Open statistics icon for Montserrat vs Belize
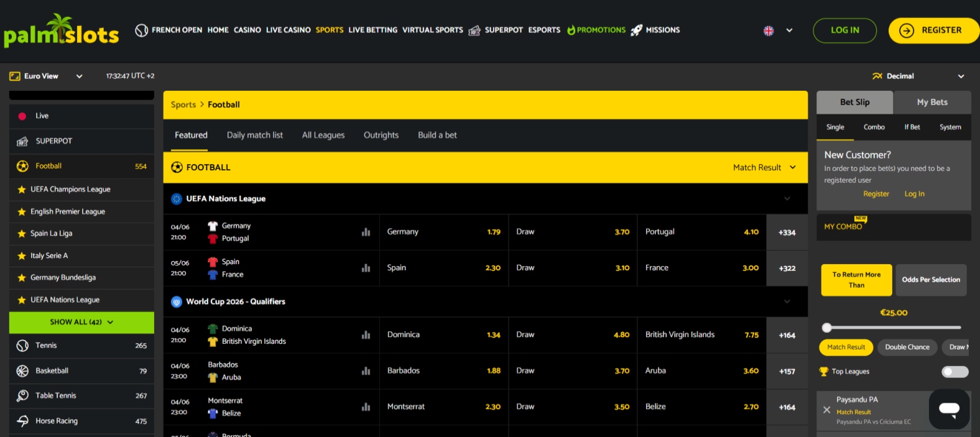 coord(366,407)
